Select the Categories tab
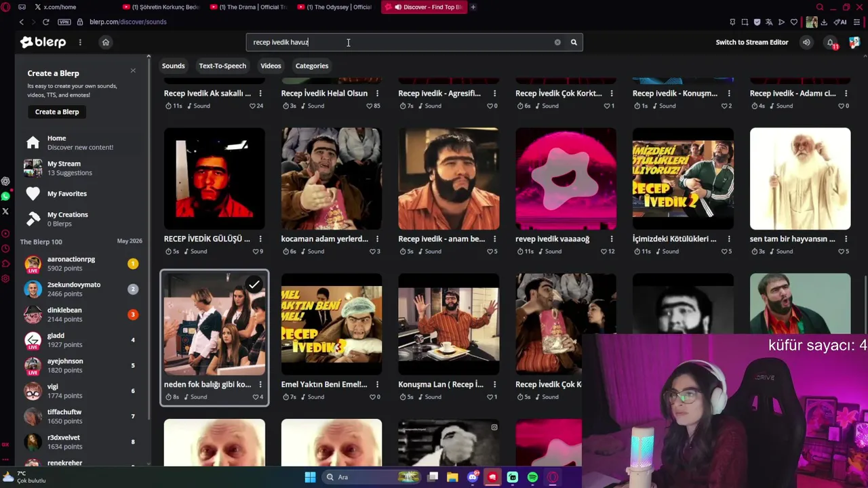Image resolution: width=868 pixels, height=488 pixels. tap(312, 66)
